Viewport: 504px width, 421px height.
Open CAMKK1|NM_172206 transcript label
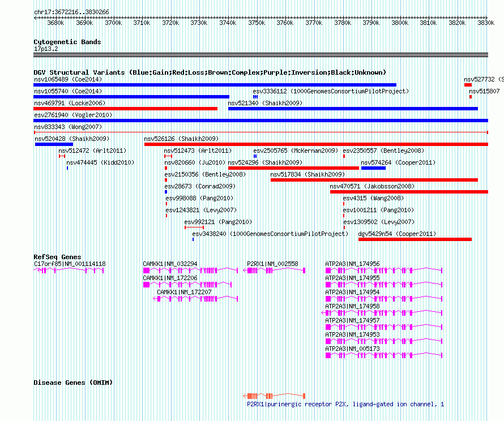pos(170,278)
